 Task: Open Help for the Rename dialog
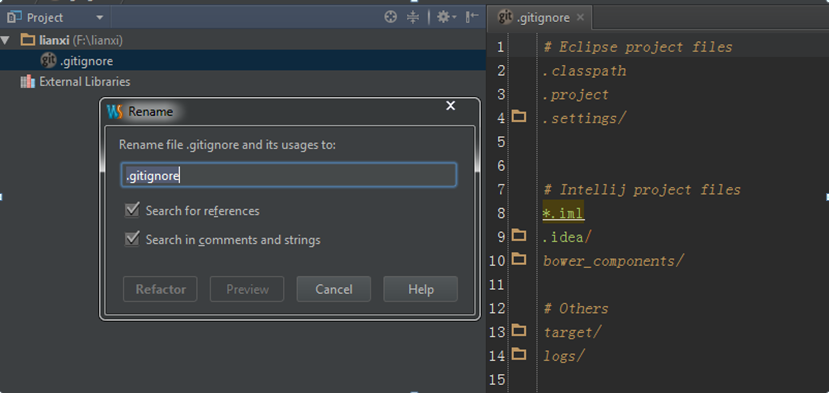(420, 289)
